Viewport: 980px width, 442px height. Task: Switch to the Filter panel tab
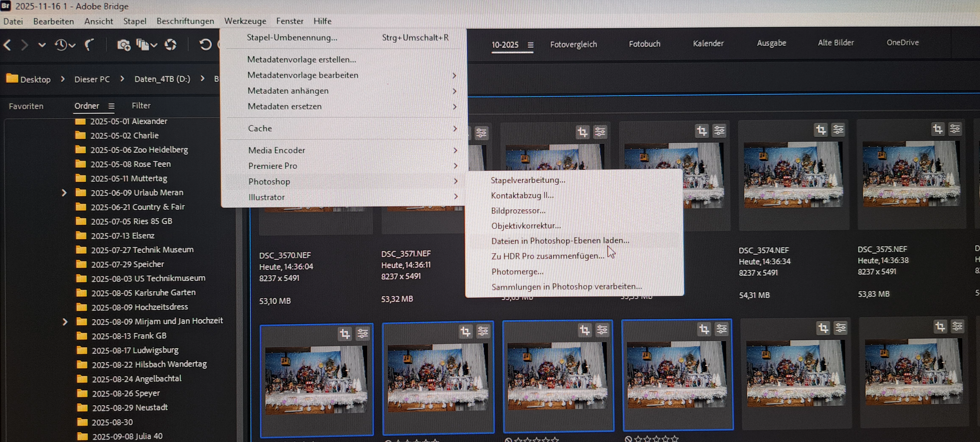pos(141,106)
